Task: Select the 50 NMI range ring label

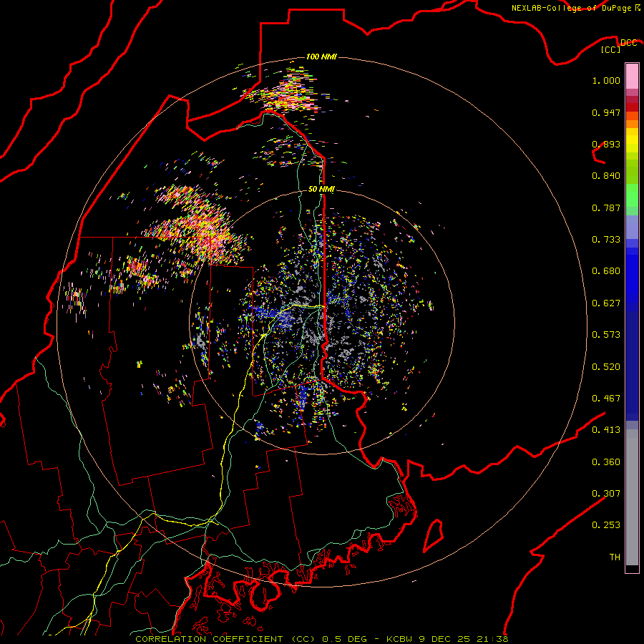Action: (321, 189)
